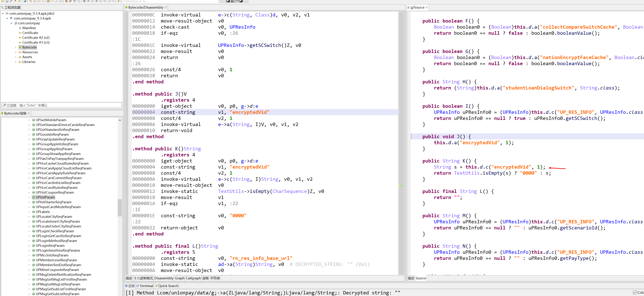Click the back arrow navigation icon

coord(39,1)
